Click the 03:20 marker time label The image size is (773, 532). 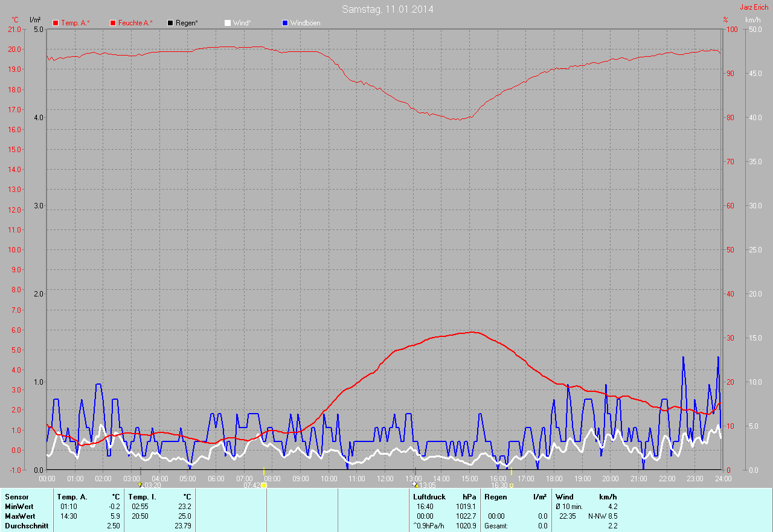[152, 485]
